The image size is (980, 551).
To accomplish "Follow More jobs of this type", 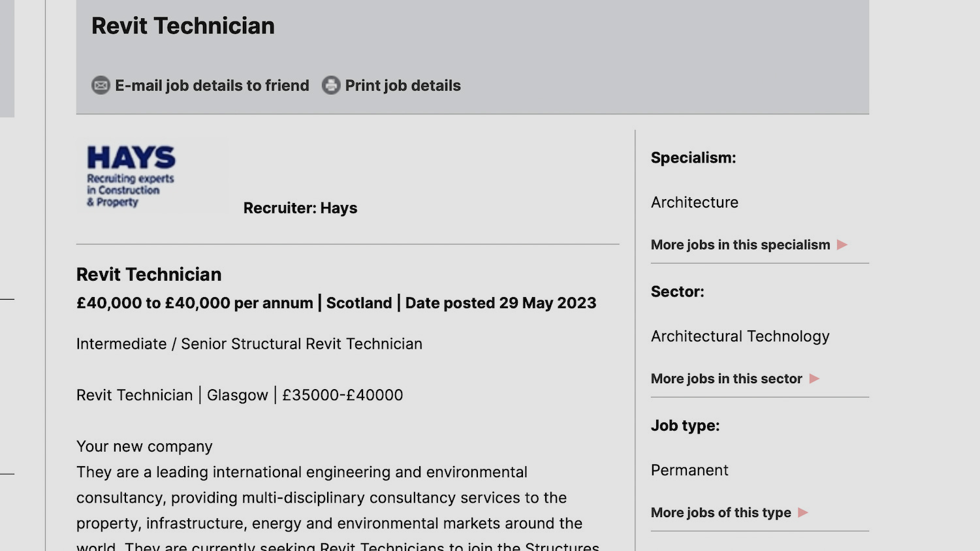I will [x=721, y=513].
